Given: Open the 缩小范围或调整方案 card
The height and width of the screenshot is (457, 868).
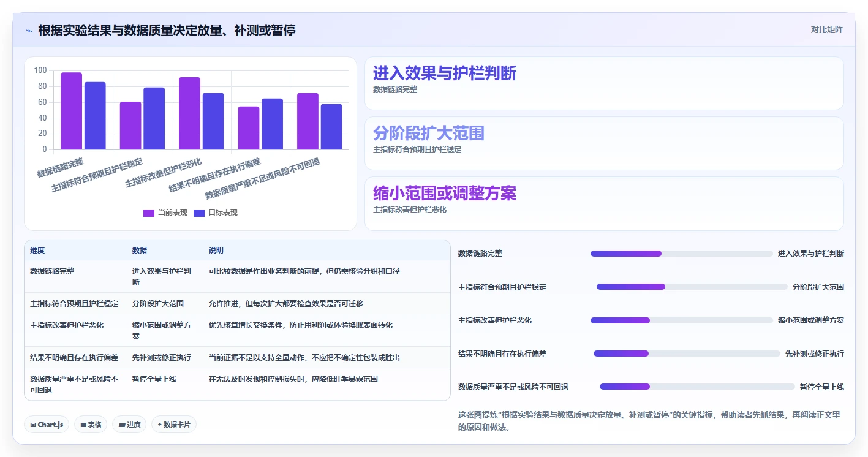Looking at the screenshot, I should [x=604, y=203].
